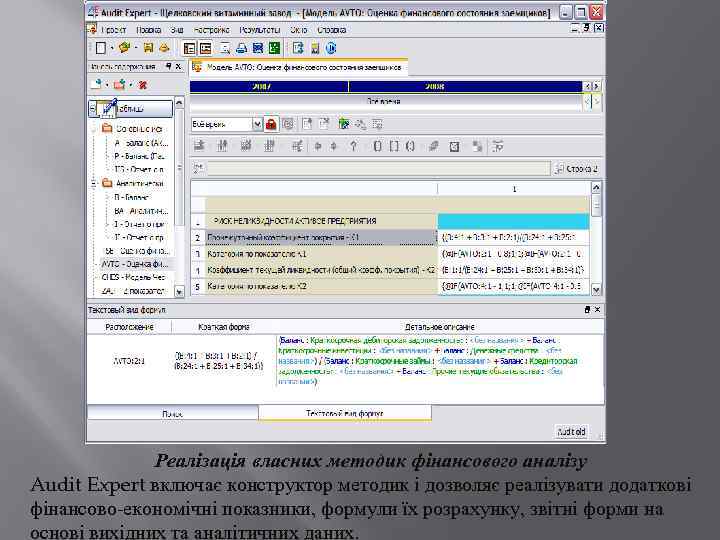
Task: Click the square brackets icon in the formula toolbar
Action: 394,146
